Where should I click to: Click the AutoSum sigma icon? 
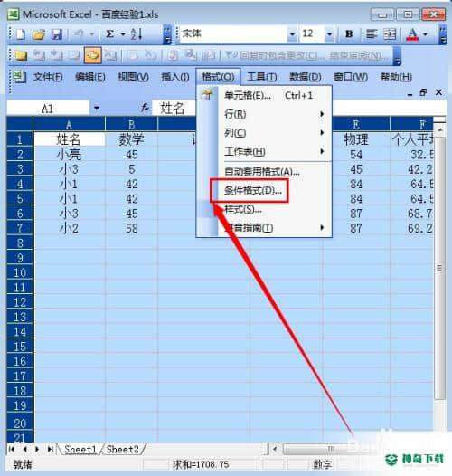pos(109,34)
